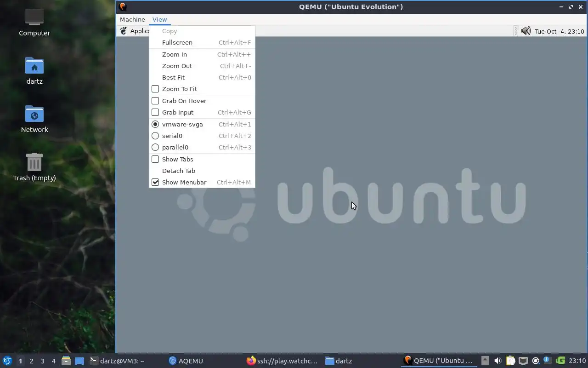Expand the tray arrow button in taskbar
588x368 pixels.
[x=485, y=361]
